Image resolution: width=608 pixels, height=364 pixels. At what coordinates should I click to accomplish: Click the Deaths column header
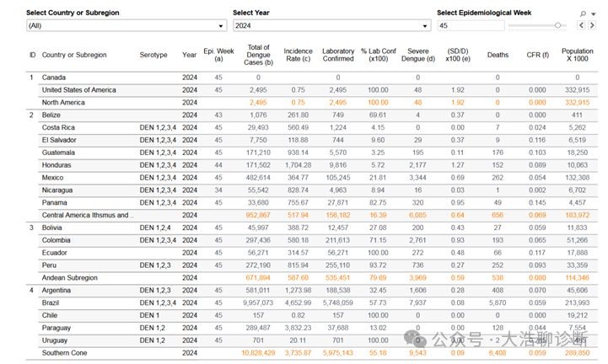point(498,55)
